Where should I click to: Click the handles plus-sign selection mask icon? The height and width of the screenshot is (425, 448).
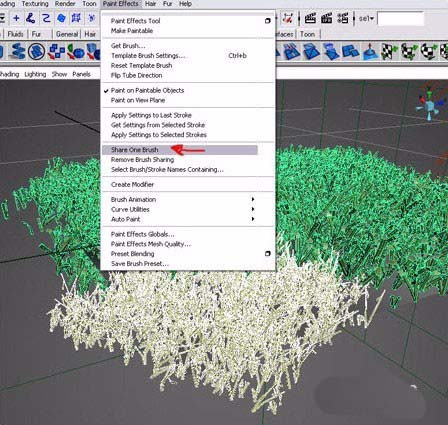click(16, 18)
